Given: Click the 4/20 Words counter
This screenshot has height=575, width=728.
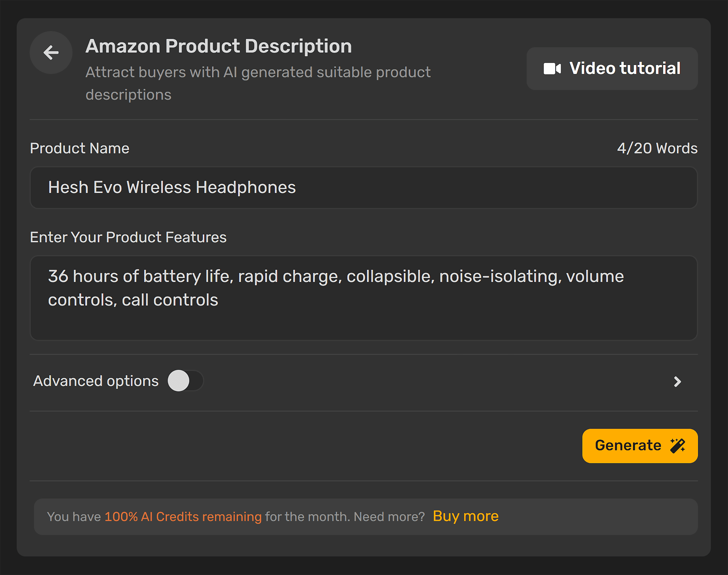Looking at the screenshot, I should [x=657, y=148].
